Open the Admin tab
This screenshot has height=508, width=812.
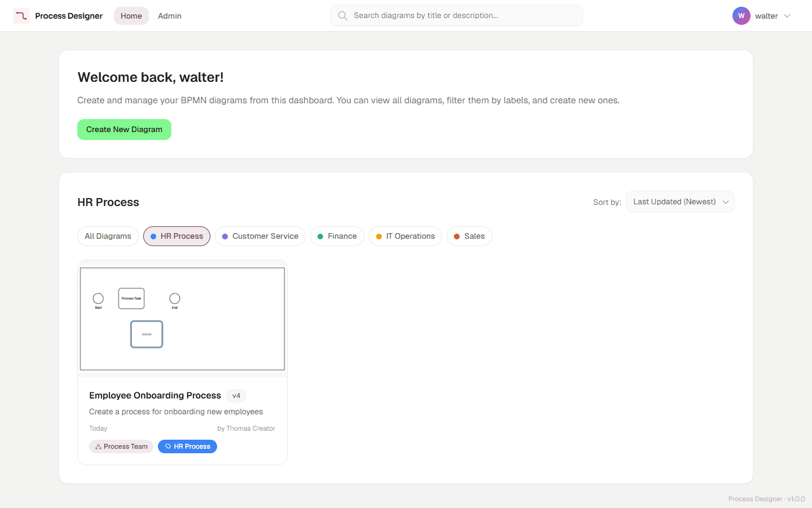[x=170, y=16]
